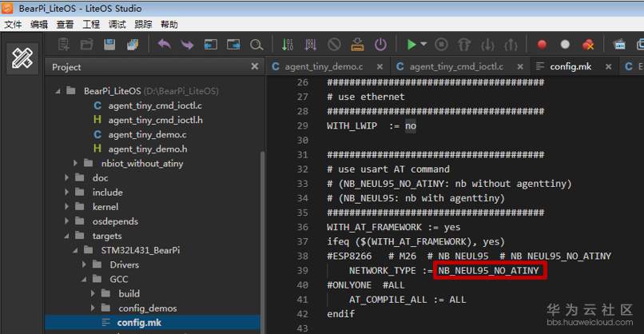644x334 pixels.
Task: Switch to config.mk editor tab
Action: click(x=570, y=66)
